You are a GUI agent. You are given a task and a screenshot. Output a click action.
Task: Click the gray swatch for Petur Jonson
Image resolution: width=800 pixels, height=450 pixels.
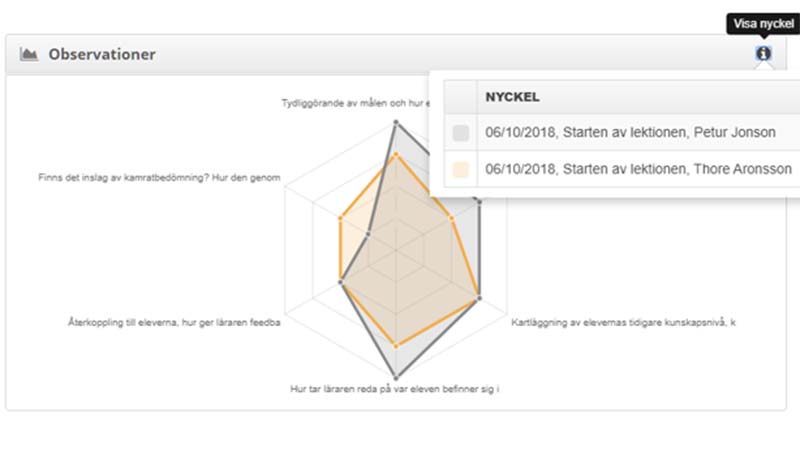point(461,133)
